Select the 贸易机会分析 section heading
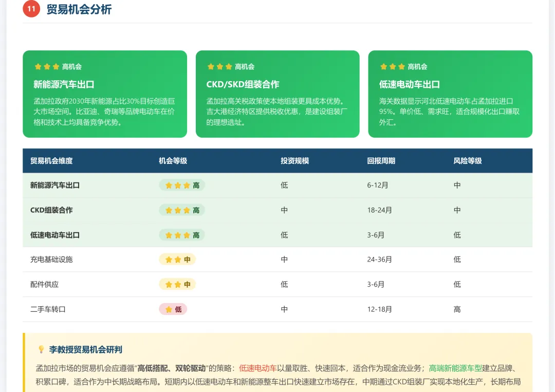Image resolution: width=555 pixels, height=392 pixels. pyautogui.click(x=79, y=9)
